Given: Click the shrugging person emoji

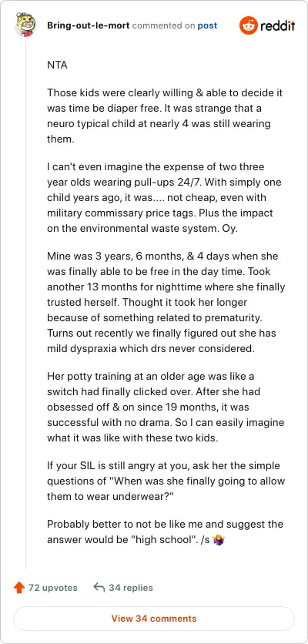Looking at the screenshot, I should tap(218, 539).
